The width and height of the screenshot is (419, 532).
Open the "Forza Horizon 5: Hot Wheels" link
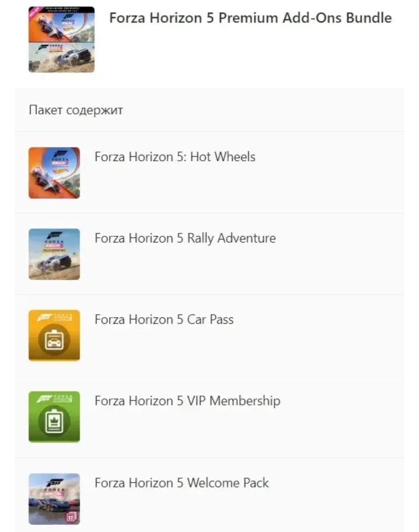coord(175,157)
